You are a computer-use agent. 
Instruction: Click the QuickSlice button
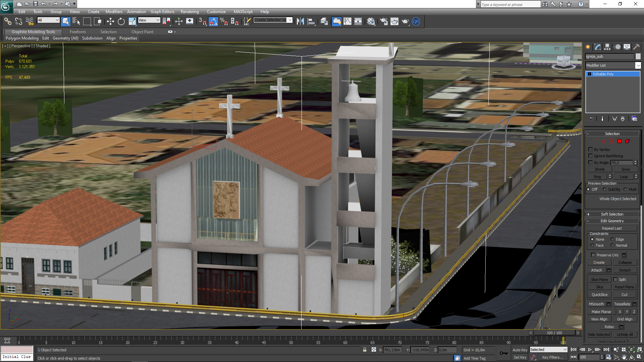[x=599, y=295]
